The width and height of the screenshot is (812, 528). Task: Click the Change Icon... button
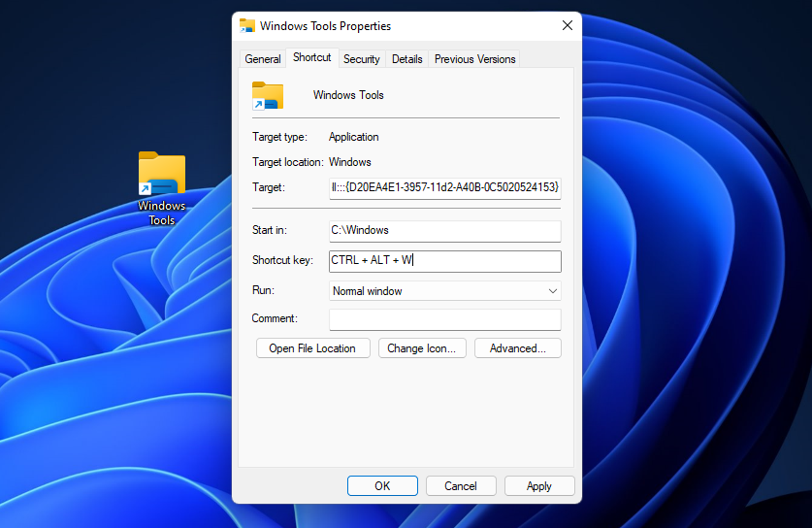pos(422,348)
